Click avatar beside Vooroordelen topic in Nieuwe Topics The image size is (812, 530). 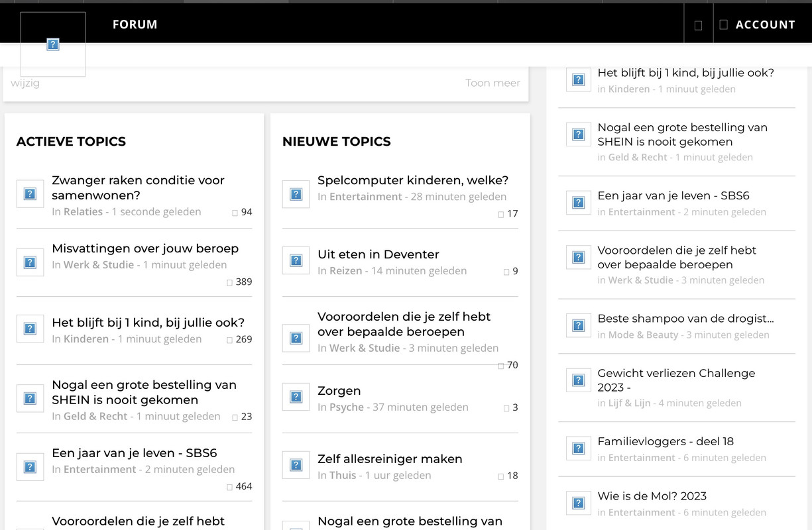point(296,338)
